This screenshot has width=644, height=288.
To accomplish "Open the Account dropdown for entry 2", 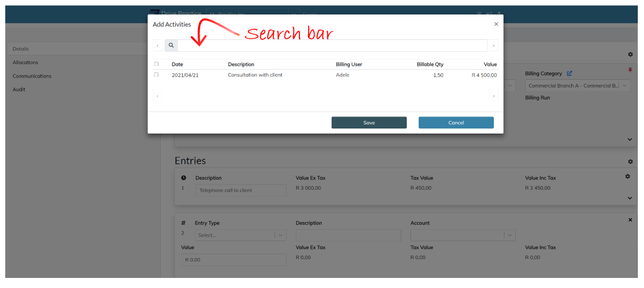I will click(x=463, y=235).
